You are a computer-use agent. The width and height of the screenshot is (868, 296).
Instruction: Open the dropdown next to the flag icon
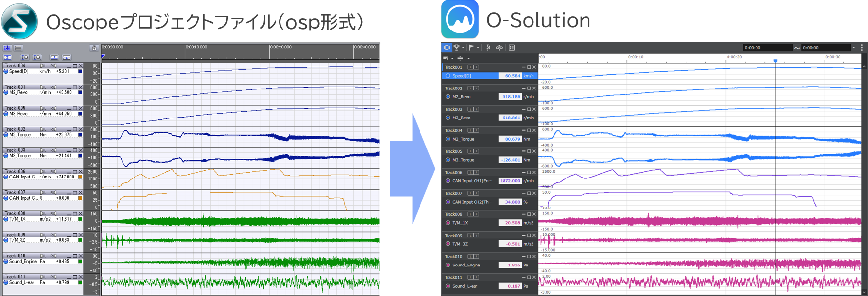[x=478, y=48]
